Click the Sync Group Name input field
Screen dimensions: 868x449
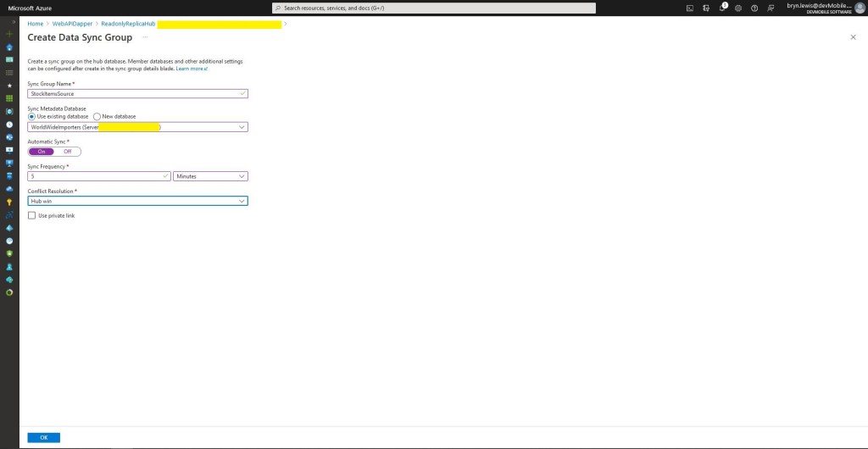137,93
